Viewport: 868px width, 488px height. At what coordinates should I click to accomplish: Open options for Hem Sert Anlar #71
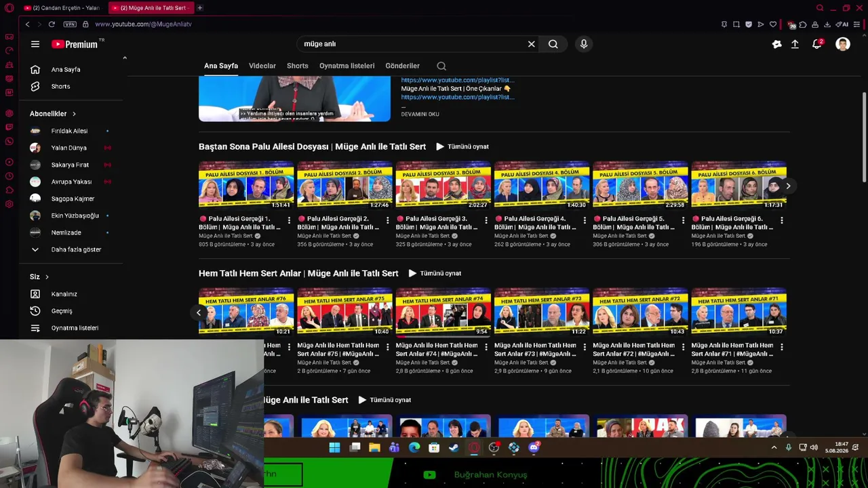pyautogui.click(x=782, y=347)
